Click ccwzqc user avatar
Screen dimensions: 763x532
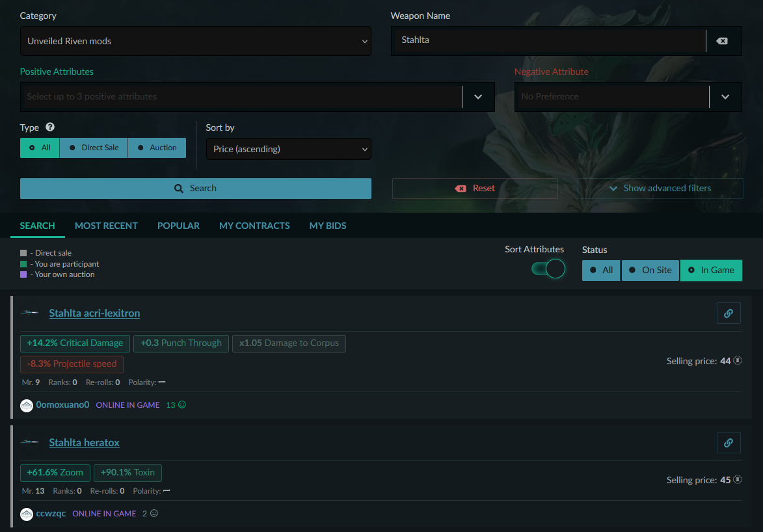(x=27, y=514)
